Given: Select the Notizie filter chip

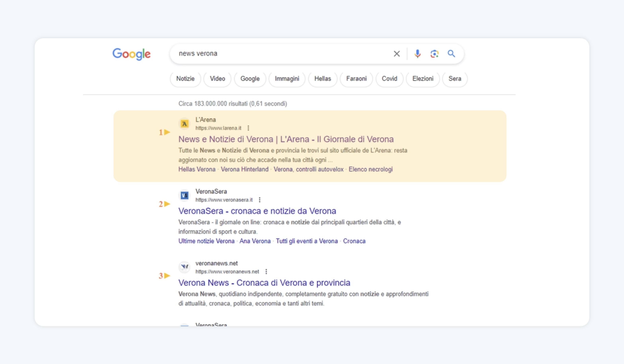Looking at the screenshot, I should (185, 79).
